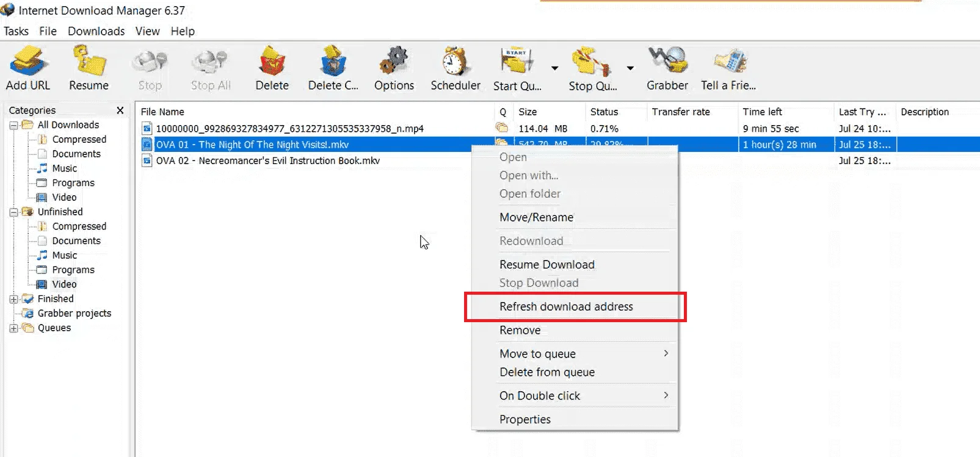Expand the Queues tree node
Screen dimensions: 980x457
pos(13,329)
